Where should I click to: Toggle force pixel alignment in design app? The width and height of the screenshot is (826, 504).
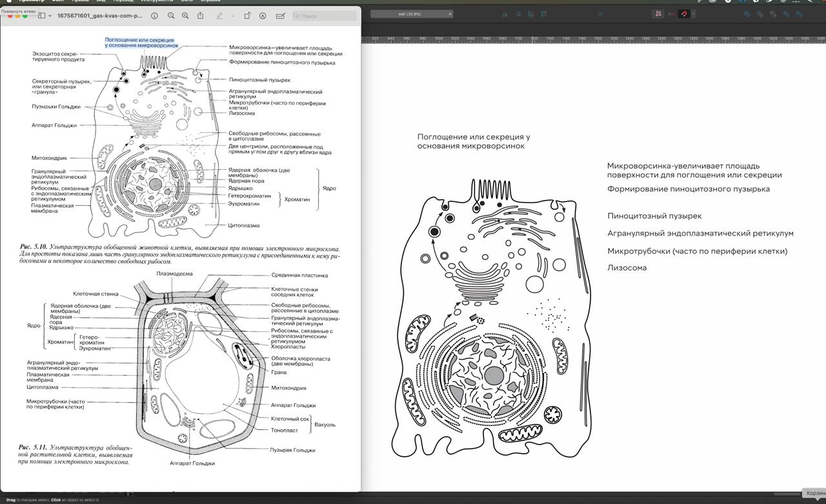coord(658,14)
